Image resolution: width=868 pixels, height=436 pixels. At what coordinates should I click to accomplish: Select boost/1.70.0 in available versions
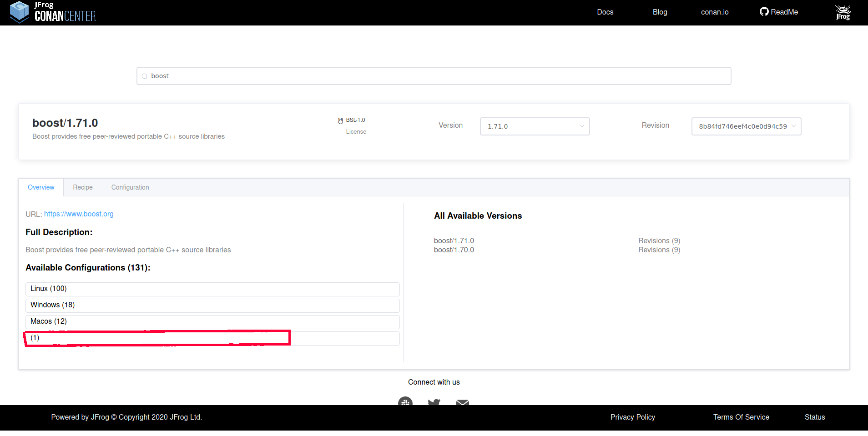tap(454, 250)
